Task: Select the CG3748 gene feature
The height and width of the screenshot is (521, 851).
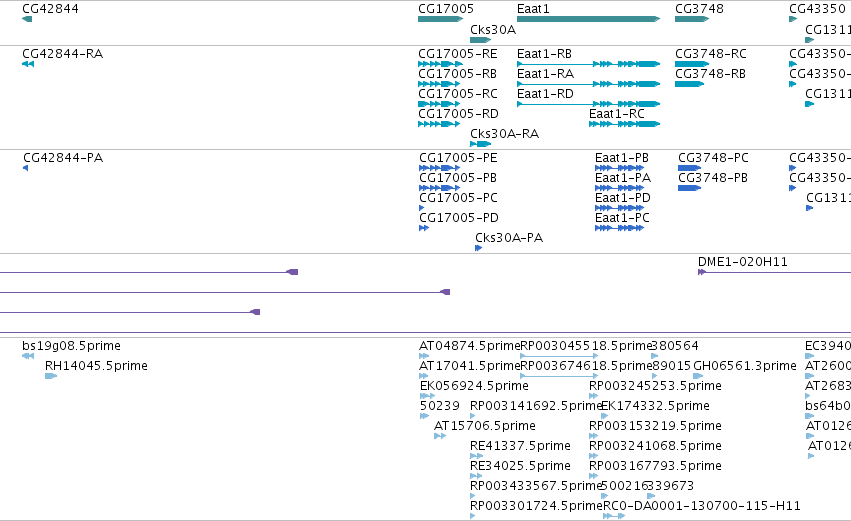Action: (692, 19)
